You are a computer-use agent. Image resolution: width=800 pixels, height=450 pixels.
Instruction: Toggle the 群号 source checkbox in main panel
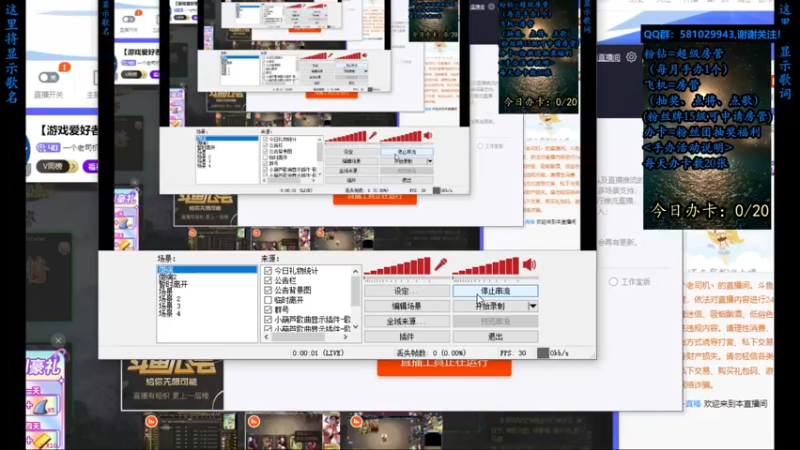(x=268, y=310)
